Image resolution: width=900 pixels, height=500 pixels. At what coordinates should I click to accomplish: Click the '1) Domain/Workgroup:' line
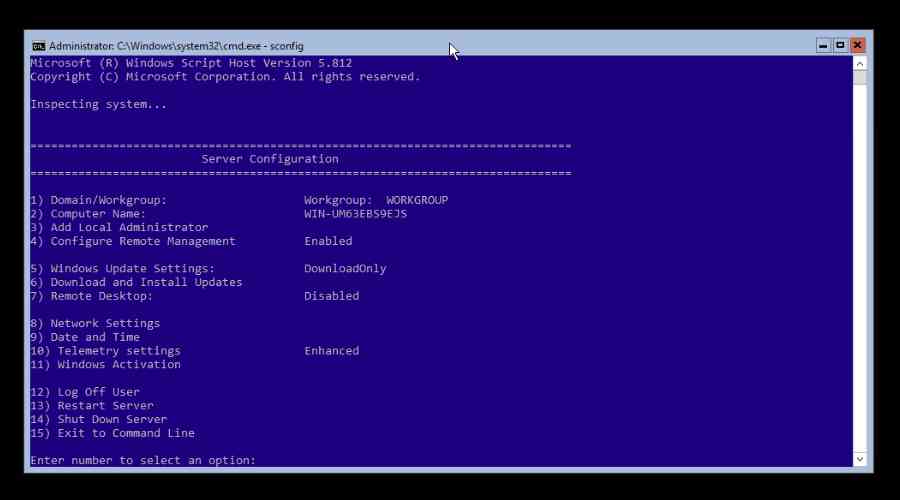98,200
